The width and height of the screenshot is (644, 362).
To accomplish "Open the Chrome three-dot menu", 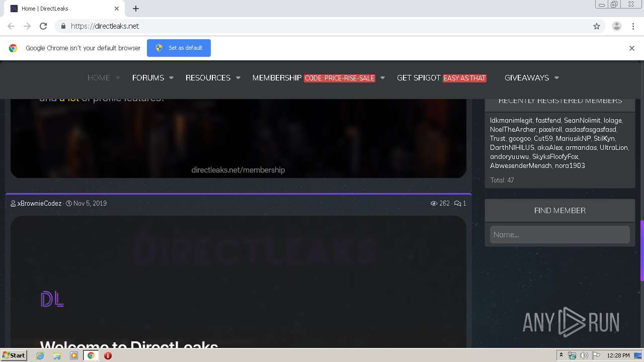I will click(x=633, y=26).
